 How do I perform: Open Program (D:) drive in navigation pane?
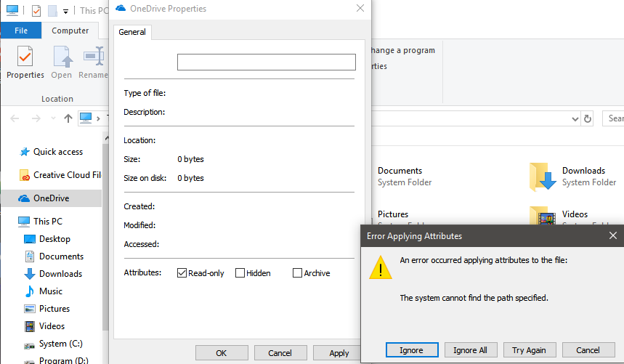[x=56, y=360]
